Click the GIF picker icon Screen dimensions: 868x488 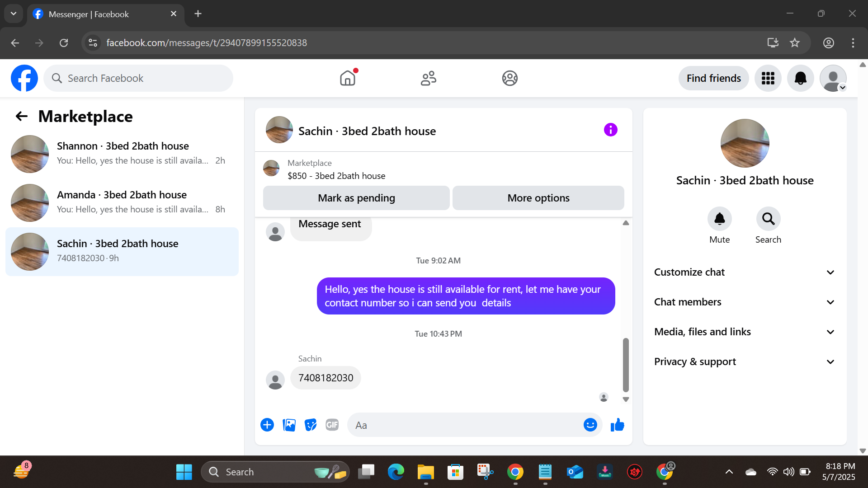332,425
